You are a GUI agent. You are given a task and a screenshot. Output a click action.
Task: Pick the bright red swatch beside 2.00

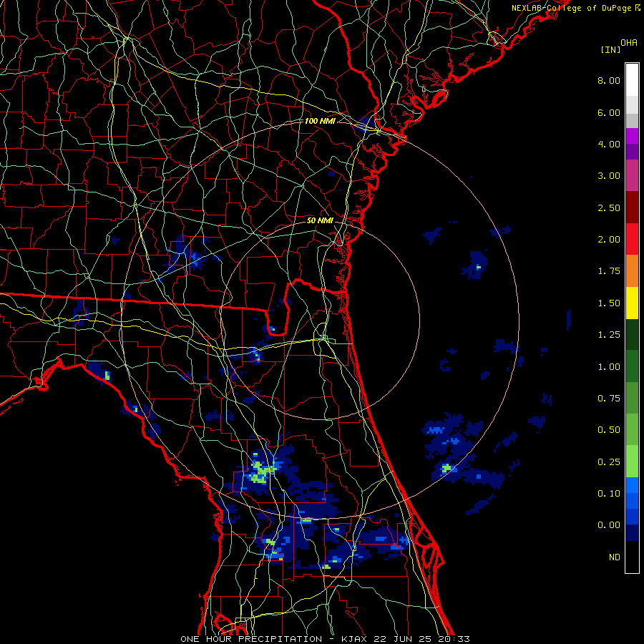point(632,239)
